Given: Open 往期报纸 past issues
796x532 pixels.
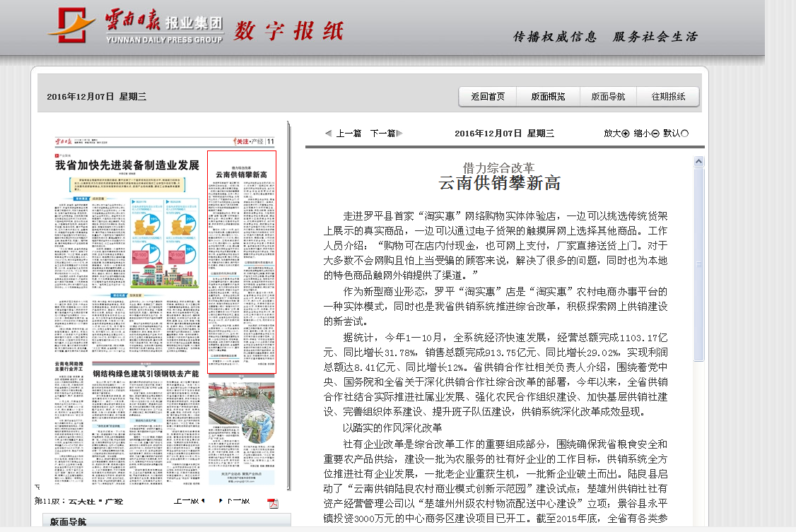Looking at the screenshot, I should click(x=668, y=97).
